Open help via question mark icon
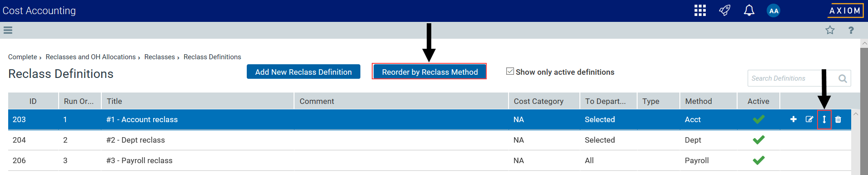Image resolution: width=868 pixels, height=175 pixels. tap(851, 30)
